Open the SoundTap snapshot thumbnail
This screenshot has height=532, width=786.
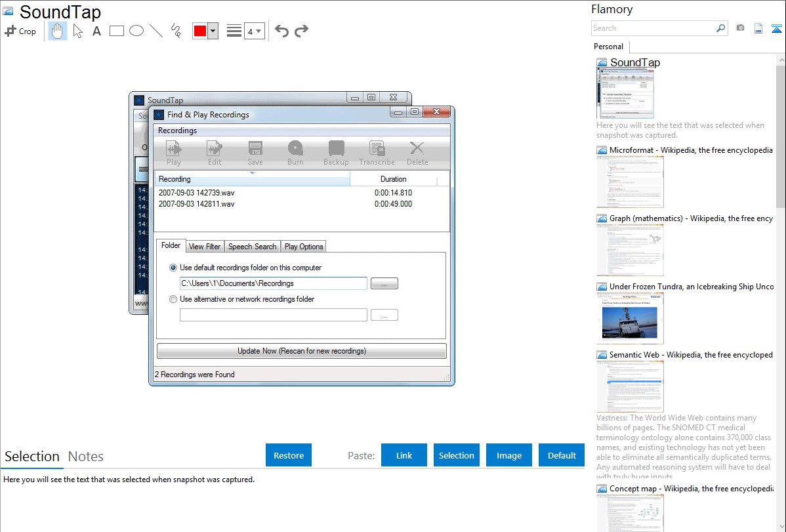click(x=625, y=94)
